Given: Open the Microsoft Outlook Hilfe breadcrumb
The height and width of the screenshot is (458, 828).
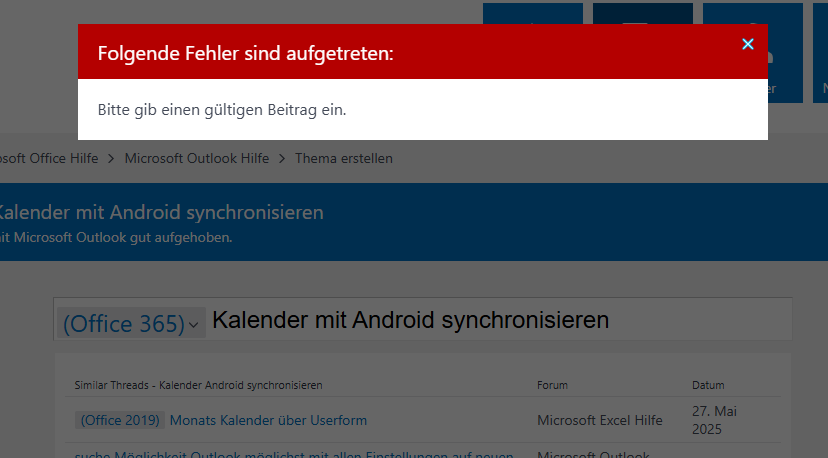Looking at the screenshot, I should coord(196,158).
